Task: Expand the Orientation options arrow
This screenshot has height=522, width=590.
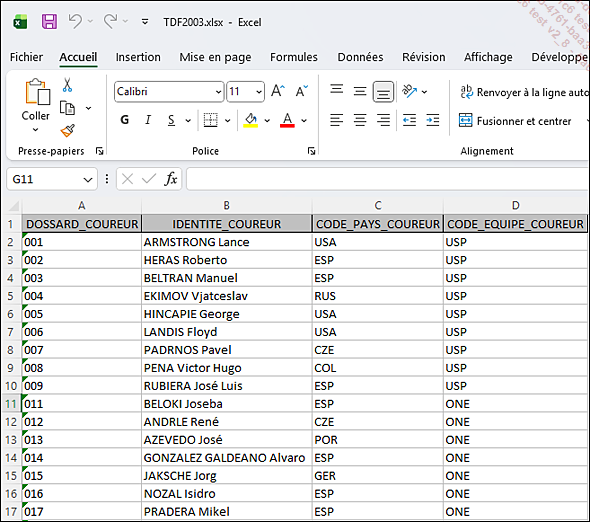Action: pyautogui.click(x=424, y=91)
